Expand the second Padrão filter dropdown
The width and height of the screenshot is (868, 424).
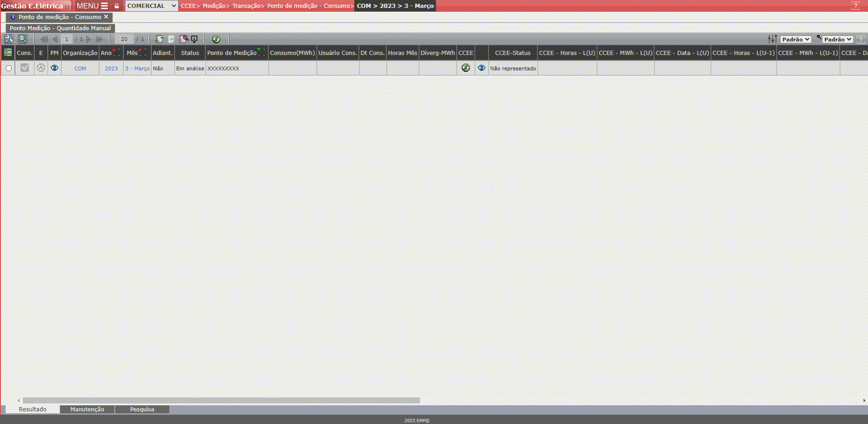coord(838,40)
